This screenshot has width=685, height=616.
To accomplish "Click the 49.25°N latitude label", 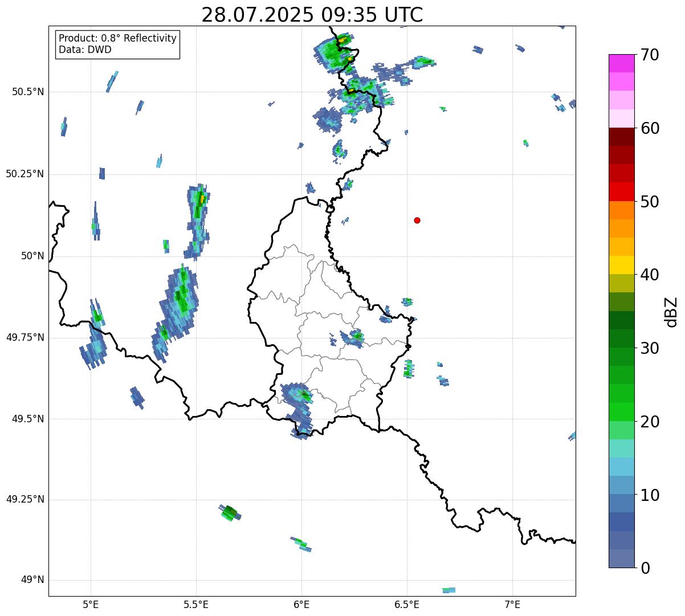I will coord(25,499).
